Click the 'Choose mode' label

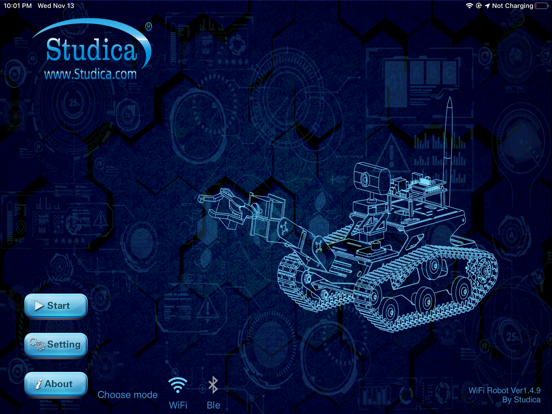[x=127, y=395]
